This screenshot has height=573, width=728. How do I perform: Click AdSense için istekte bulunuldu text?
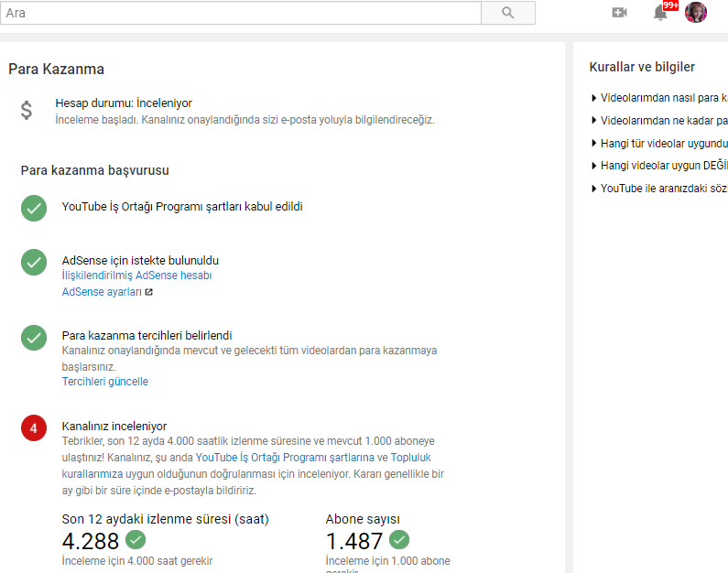[140, 260]
